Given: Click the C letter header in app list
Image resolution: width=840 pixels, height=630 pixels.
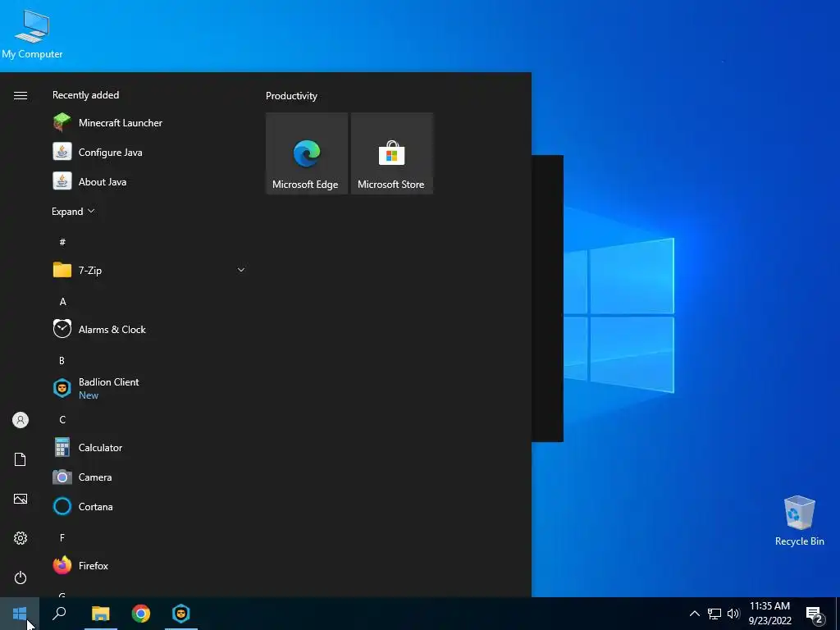Looking at the screenshot, I should click(x=62, y=419).
